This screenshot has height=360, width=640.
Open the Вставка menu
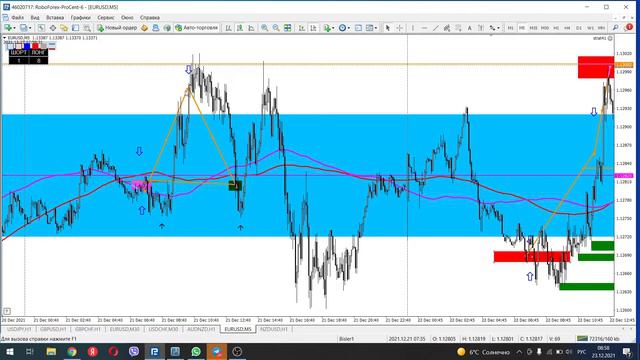point(55,18)
